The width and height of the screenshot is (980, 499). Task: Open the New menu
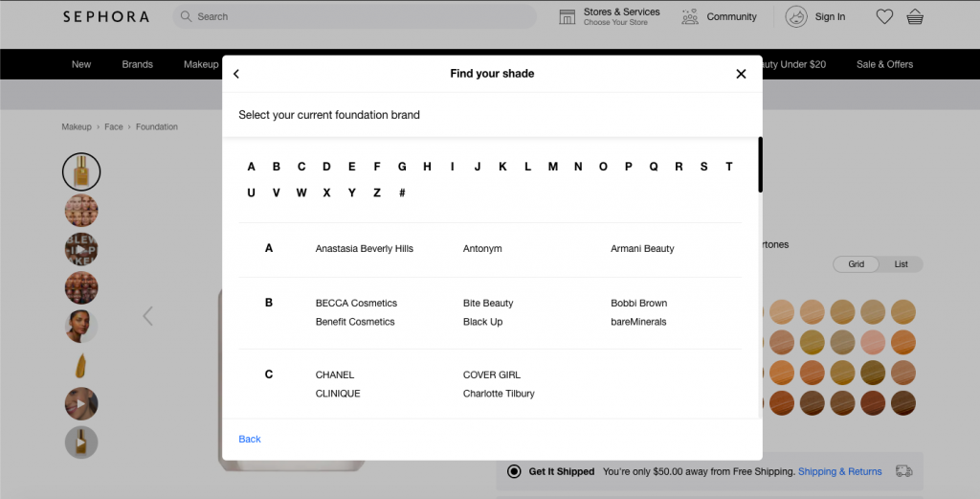pyautogui.click(x=81, y=64)
